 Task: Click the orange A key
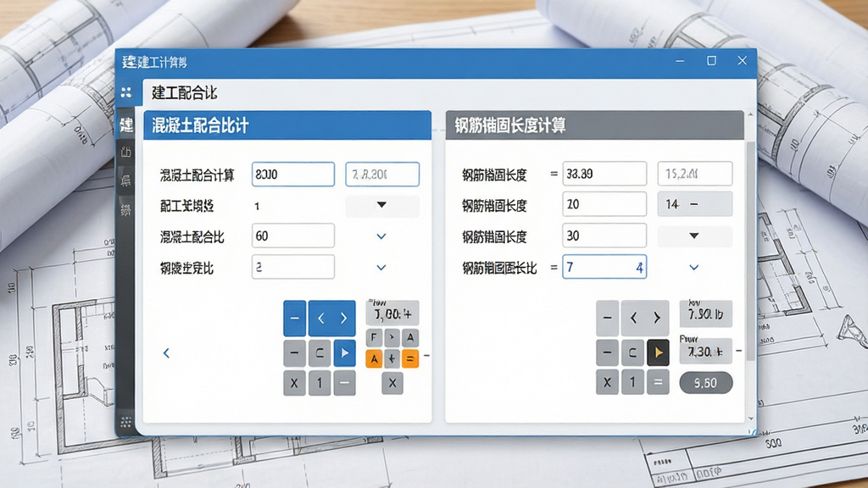pos(374,359)
